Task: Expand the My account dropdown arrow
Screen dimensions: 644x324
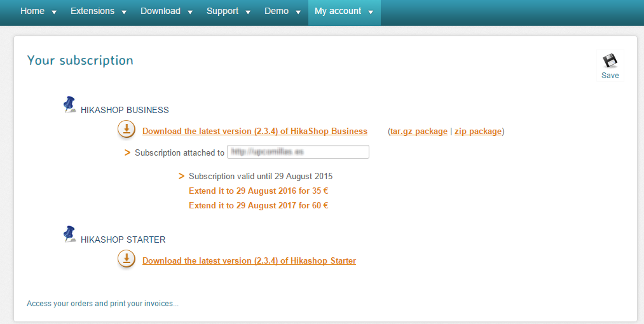Action: tap(371, 12)
